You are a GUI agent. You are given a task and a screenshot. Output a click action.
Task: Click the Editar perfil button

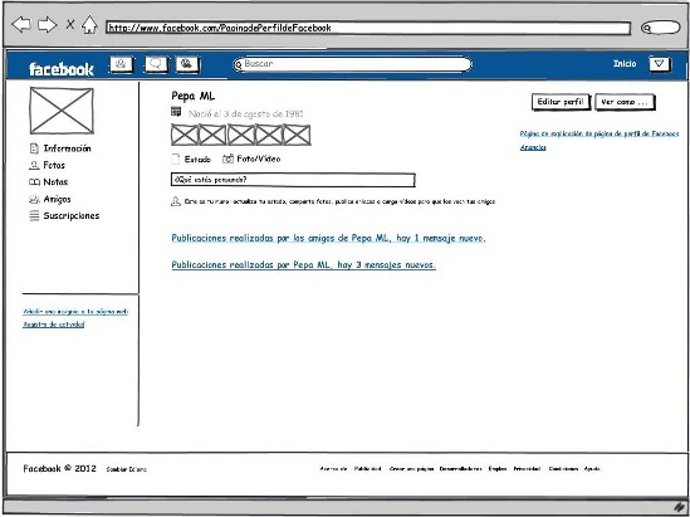[560, 102]
